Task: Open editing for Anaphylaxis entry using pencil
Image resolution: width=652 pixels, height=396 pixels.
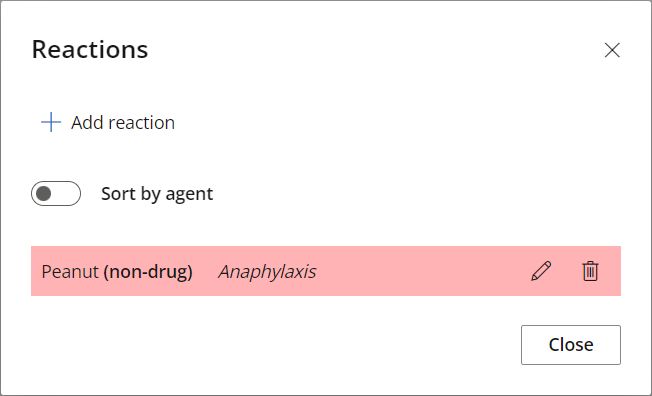Action: pyautogui.click(x=541, y=271)
